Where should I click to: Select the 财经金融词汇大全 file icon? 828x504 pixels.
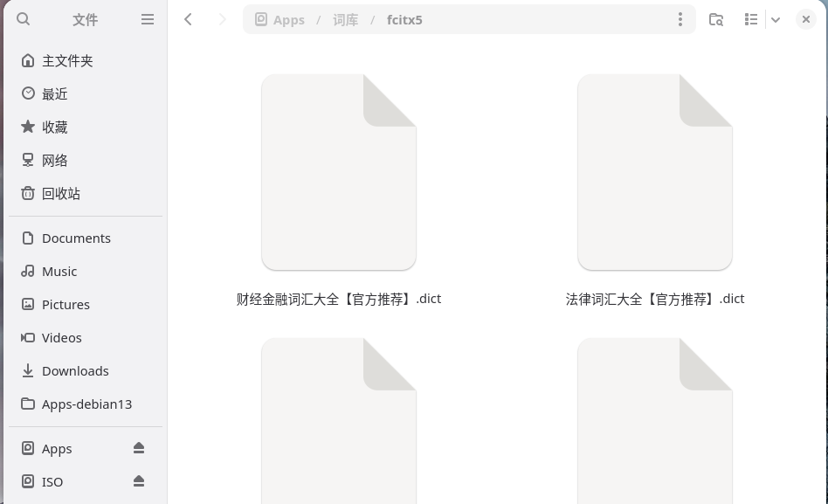(339, 172)
